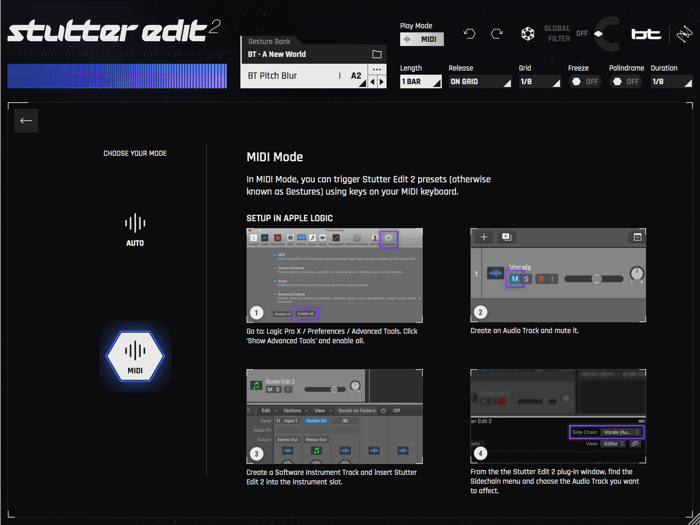Click the back arrow button
The width and height of the screenshot is (700, 525).
26,121
